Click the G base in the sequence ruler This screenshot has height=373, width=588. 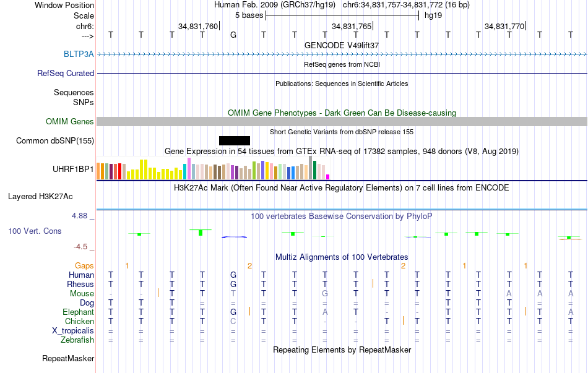point(233,35)
